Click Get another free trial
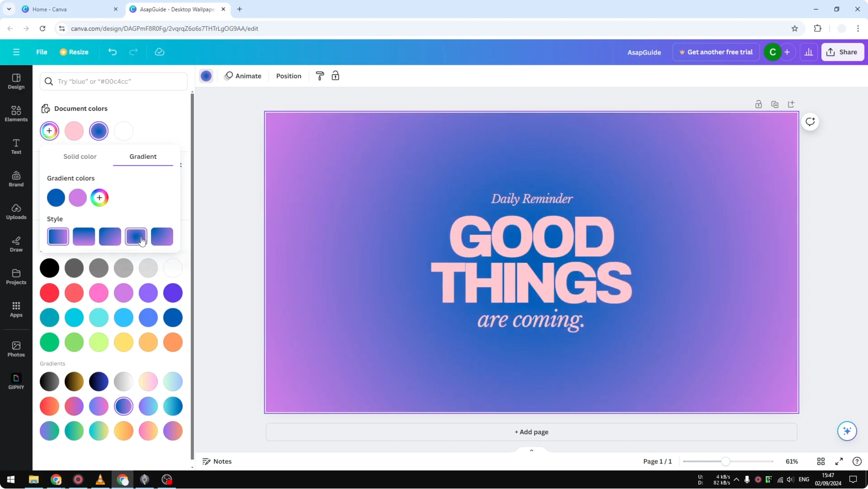This screenshot has width=868, height=489. point(716,52)
